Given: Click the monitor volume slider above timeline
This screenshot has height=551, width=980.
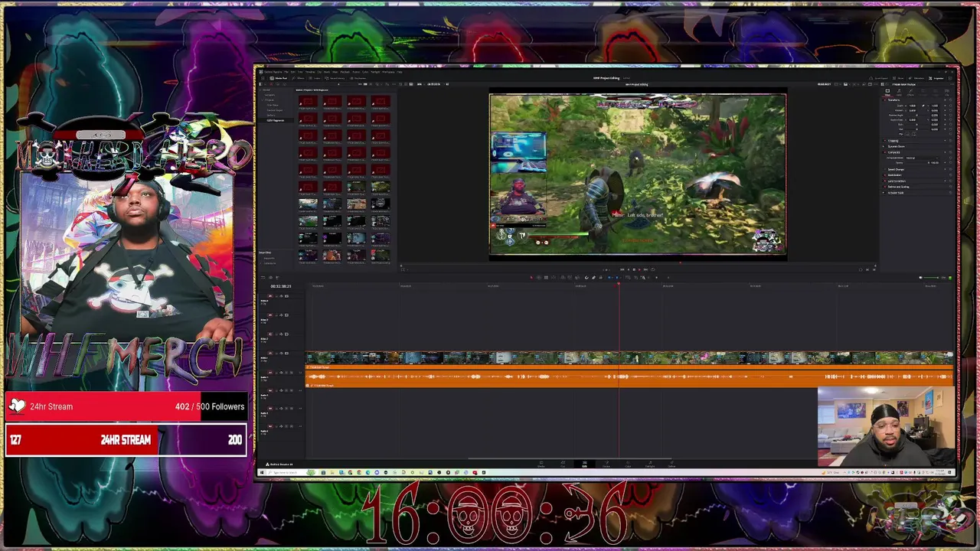Looking at the screenshot, I should pyautogui.click(x=930, y=278).
